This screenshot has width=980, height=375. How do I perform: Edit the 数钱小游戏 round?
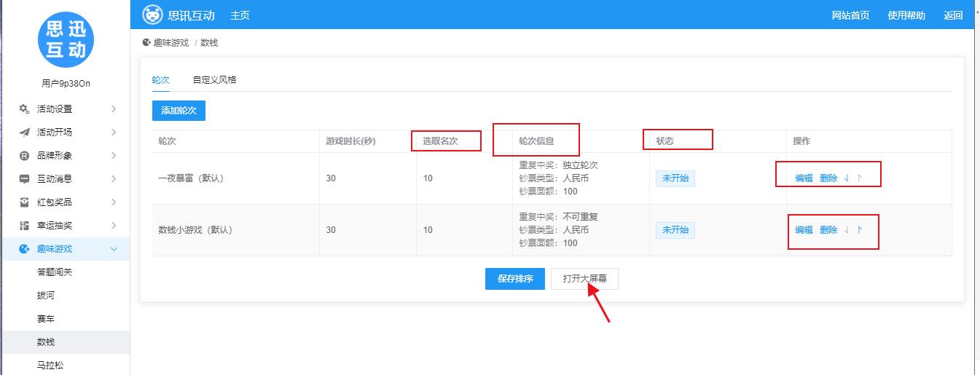click(804, 230)
